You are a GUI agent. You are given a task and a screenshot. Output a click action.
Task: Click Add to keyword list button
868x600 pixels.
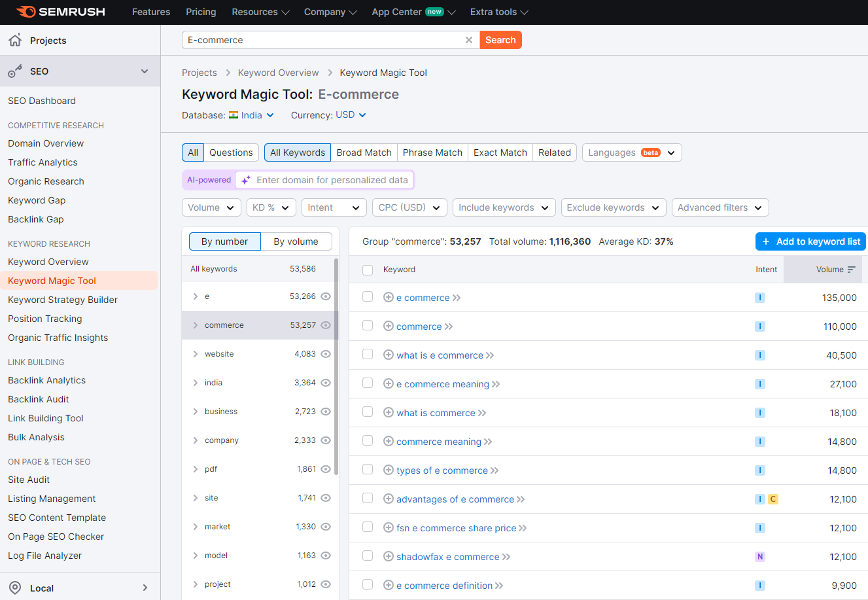pos(810,241)
